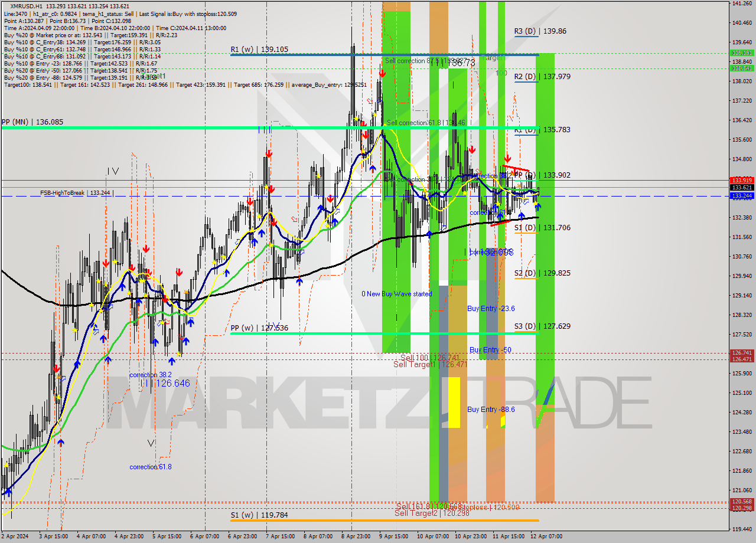Select the 'correction 38.2' label near 126.646

tap(151, 375)
